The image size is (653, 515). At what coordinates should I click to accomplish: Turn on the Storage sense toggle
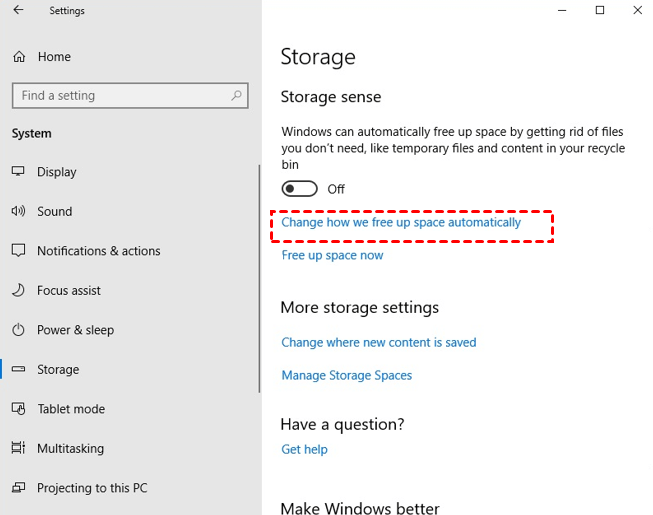coord(300,189)
